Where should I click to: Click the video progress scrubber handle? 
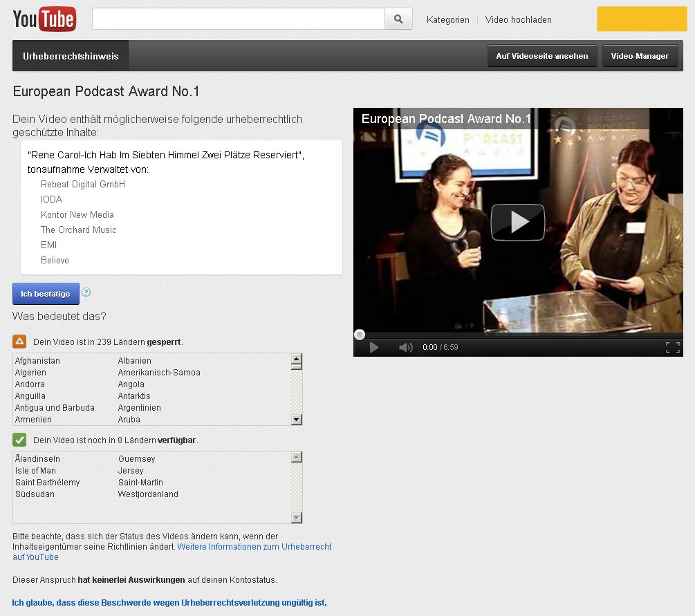(360, 335)
